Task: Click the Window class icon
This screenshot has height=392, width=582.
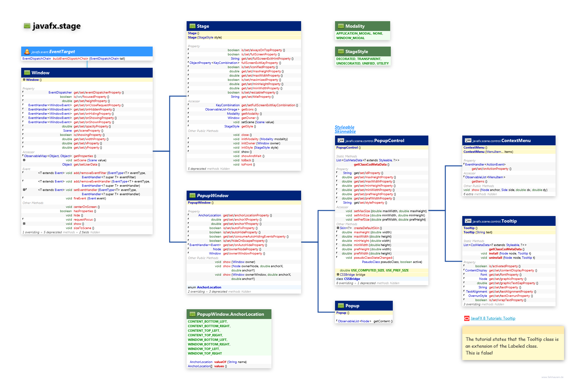Action: coord(27,73)
